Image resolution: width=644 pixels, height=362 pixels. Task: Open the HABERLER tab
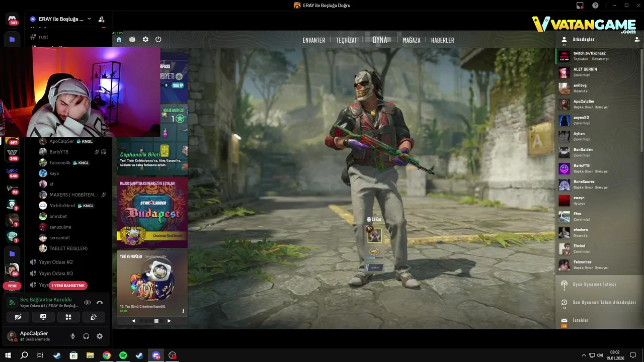click(443, 40)
